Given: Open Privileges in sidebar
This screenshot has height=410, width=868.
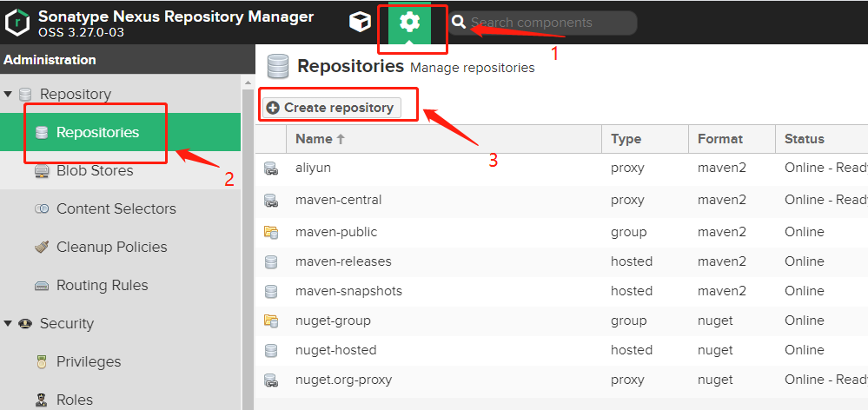Looking at the screenshot, I should point(120,361).
